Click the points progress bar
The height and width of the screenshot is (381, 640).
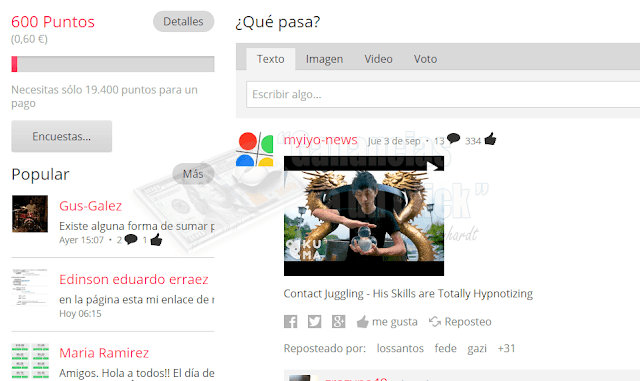click(113, 64)
